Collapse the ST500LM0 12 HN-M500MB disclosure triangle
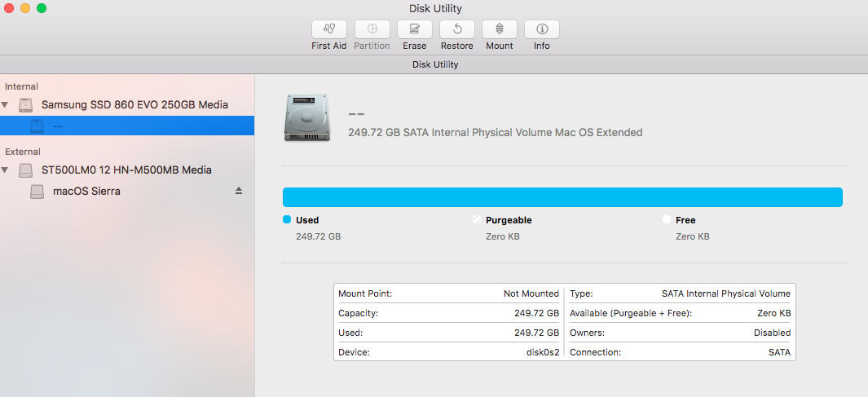 tap(5, 170)
